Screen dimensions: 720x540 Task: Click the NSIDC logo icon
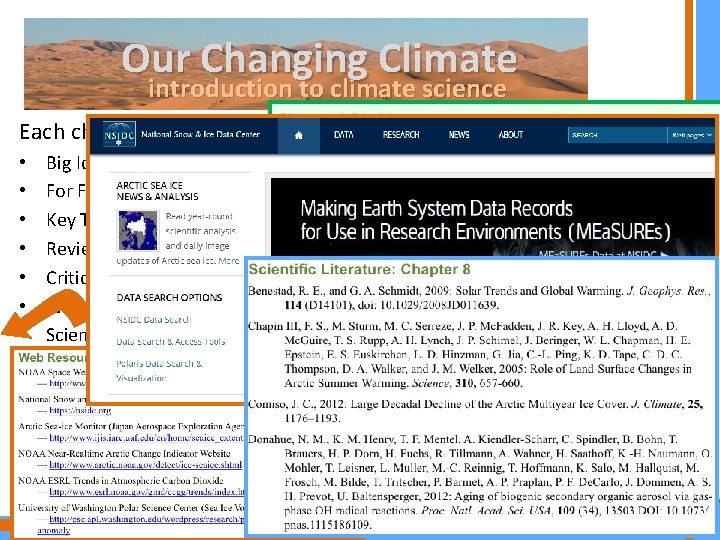(119, 134)
